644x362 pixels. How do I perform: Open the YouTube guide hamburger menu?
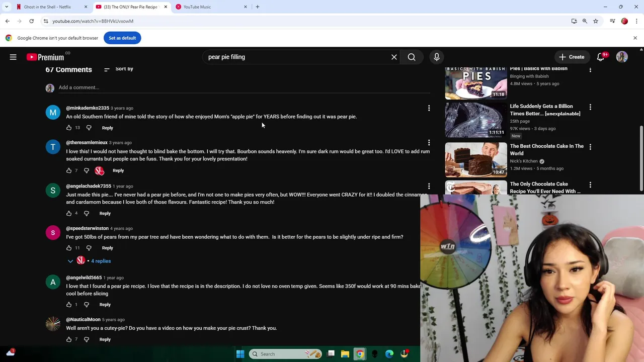pos(13,57)
